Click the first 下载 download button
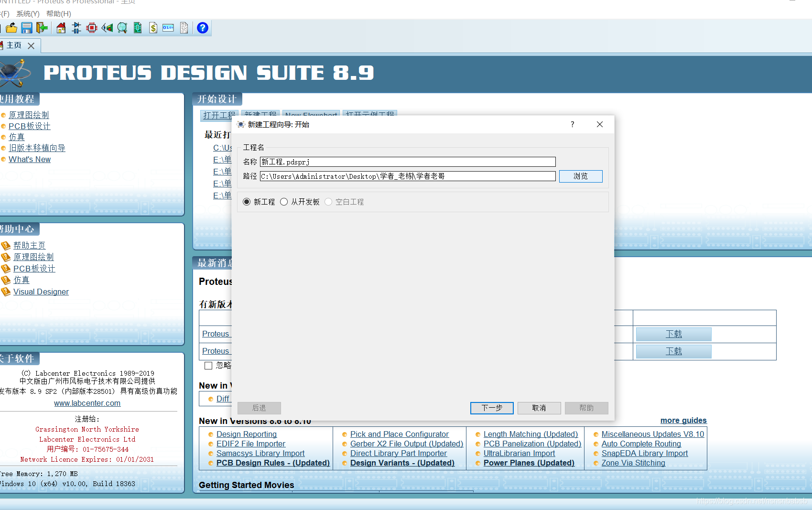The height and width of the screenshot is (510, 812). pyautogui.click(x=674, y=334)
